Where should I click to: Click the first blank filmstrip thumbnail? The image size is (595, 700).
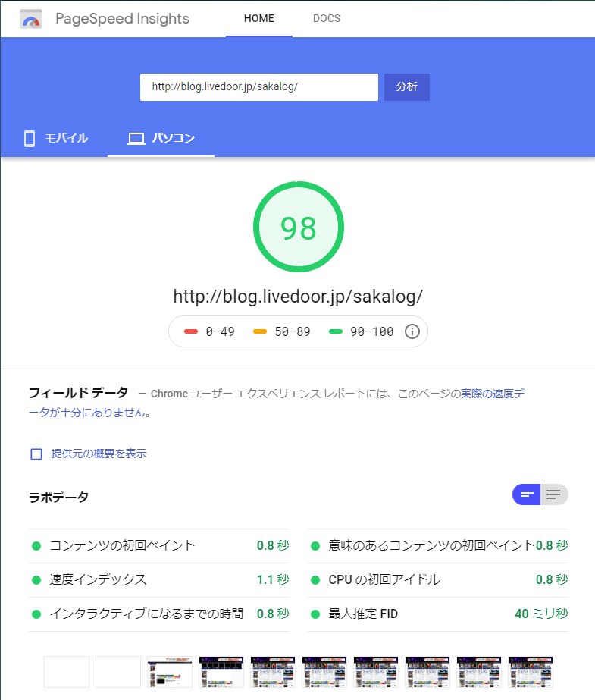(67, 672)
